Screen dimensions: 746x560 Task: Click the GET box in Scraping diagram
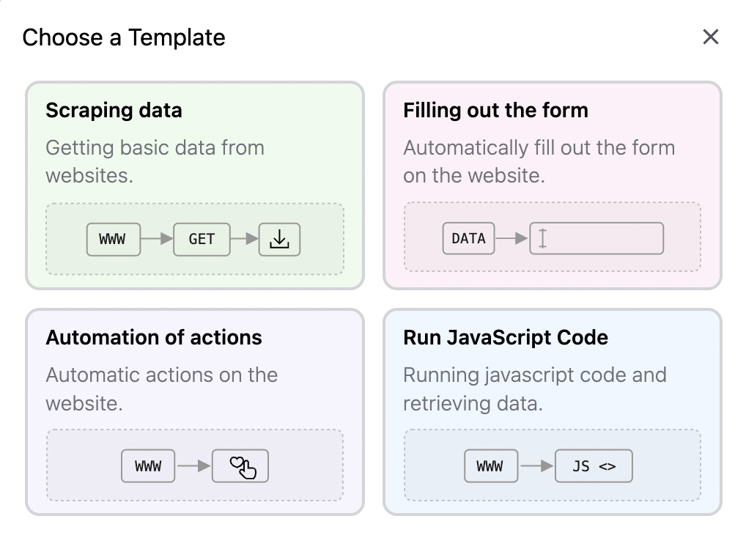click(x=202, y=239)
